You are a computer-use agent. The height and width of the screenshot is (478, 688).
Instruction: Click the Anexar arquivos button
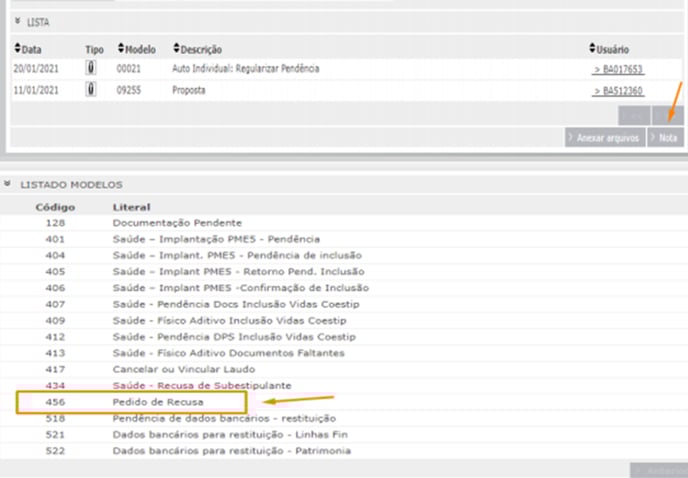click(x=606, y=138)
